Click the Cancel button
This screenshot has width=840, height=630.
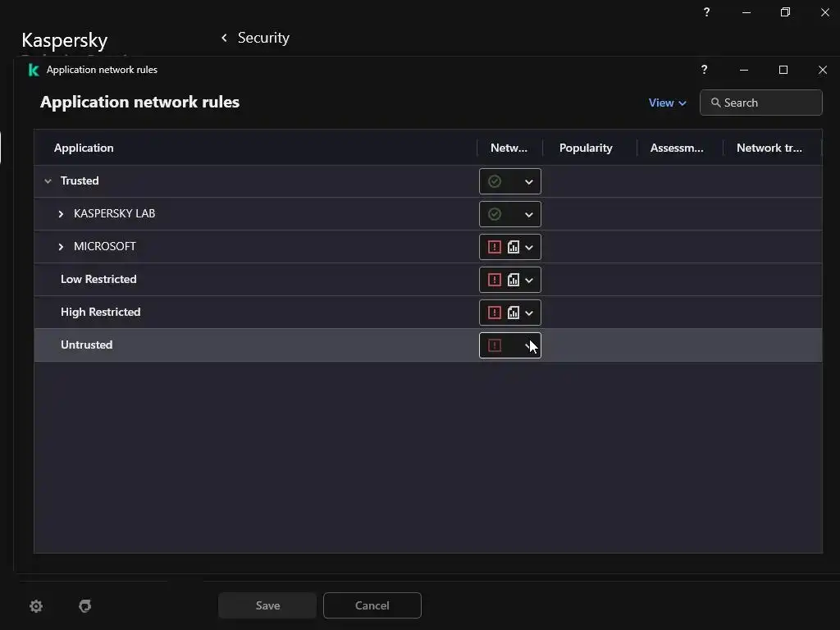[372, 605]
